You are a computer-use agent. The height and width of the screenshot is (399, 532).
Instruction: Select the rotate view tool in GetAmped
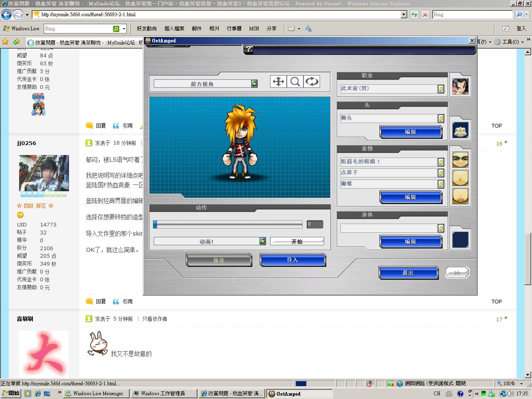[x=312, y=81]
